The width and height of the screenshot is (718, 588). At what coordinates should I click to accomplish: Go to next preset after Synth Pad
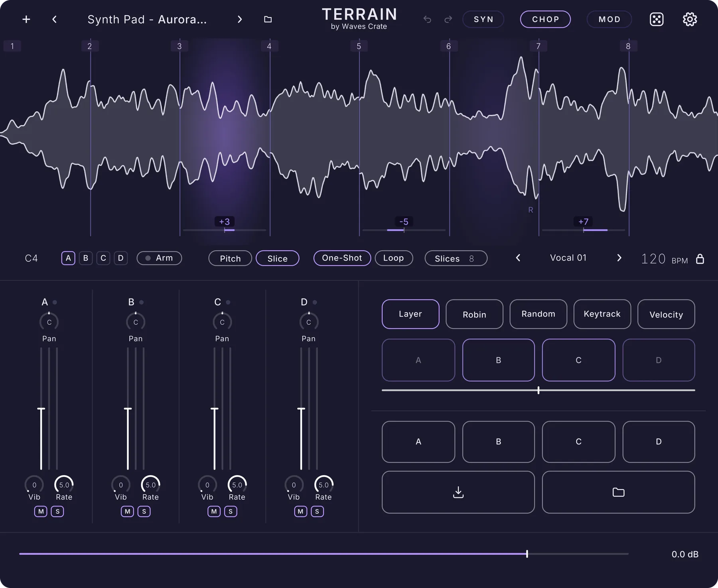(239, 19)
